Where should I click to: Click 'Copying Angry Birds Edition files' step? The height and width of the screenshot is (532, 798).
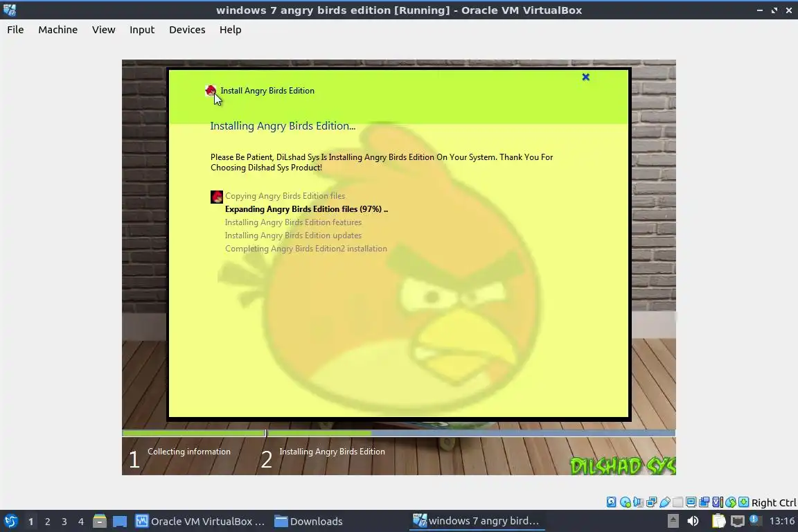285,196
